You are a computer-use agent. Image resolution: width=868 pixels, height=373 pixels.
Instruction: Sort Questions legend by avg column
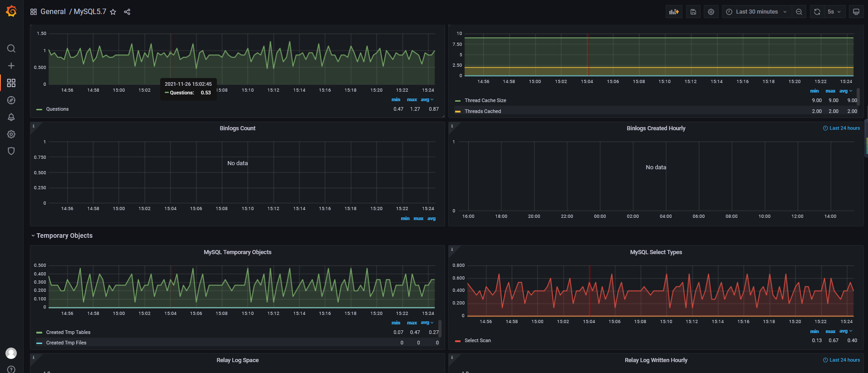click(427, 99)
